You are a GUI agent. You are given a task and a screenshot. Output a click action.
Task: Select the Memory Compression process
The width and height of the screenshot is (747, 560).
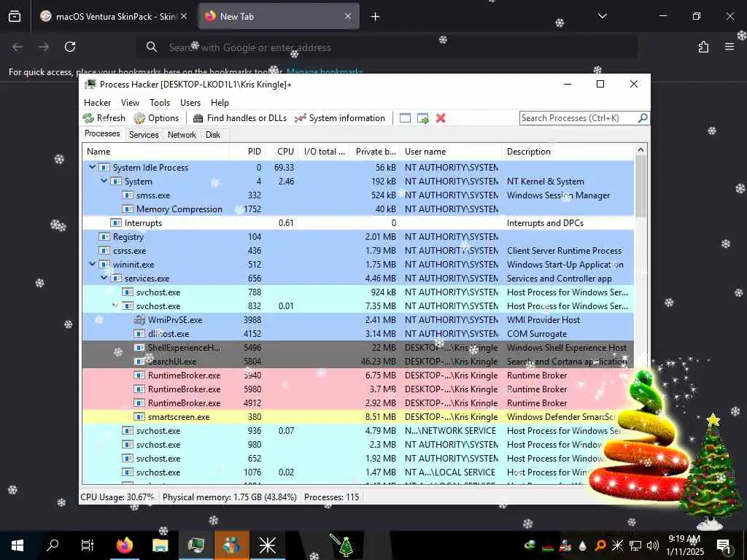(x=357, y=209)
